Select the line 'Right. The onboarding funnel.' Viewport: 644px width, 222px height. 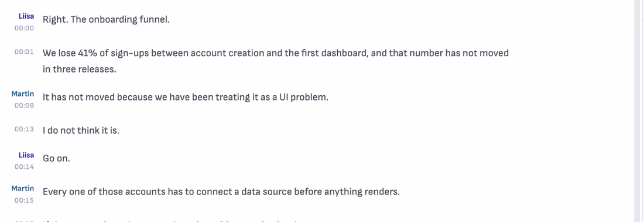point(106,19)
